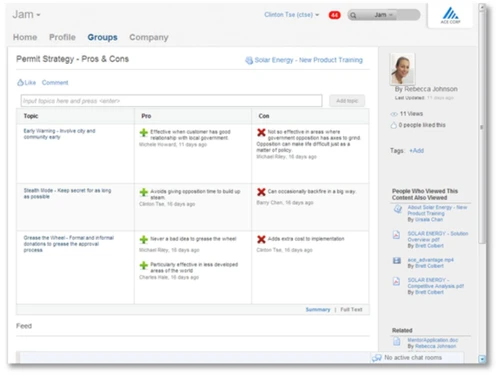Viewport: 500px width, 375px height.
Task: Click the green plus for Never a bad idea
Action: 144,239
